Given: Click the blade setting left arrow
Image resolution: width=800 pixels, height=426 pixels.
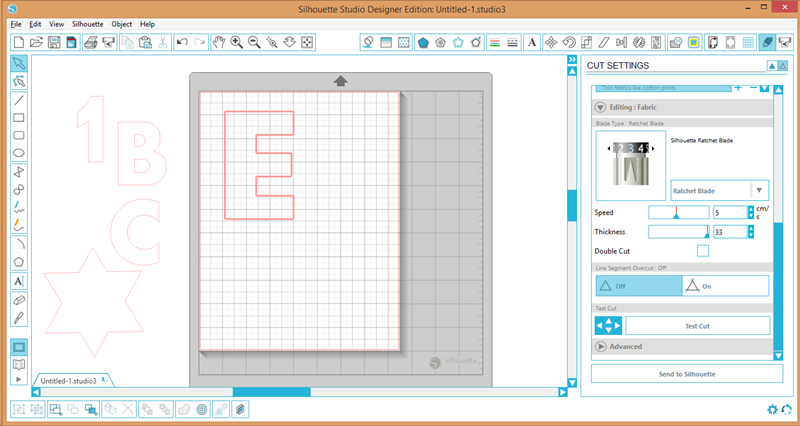Looking at the screenshot, I should (609, 148).
